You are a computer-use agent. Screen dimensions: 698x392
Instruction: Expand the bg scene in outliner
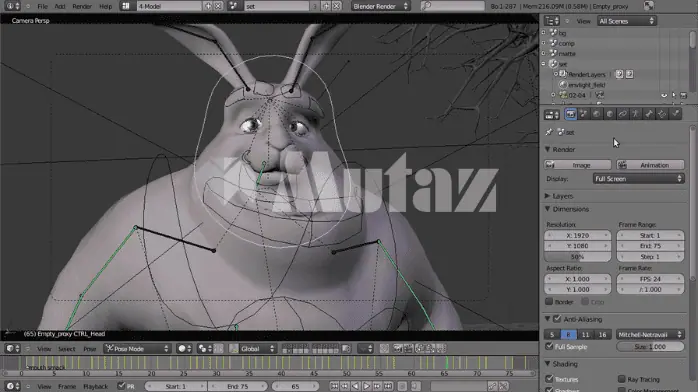[544, 32]
